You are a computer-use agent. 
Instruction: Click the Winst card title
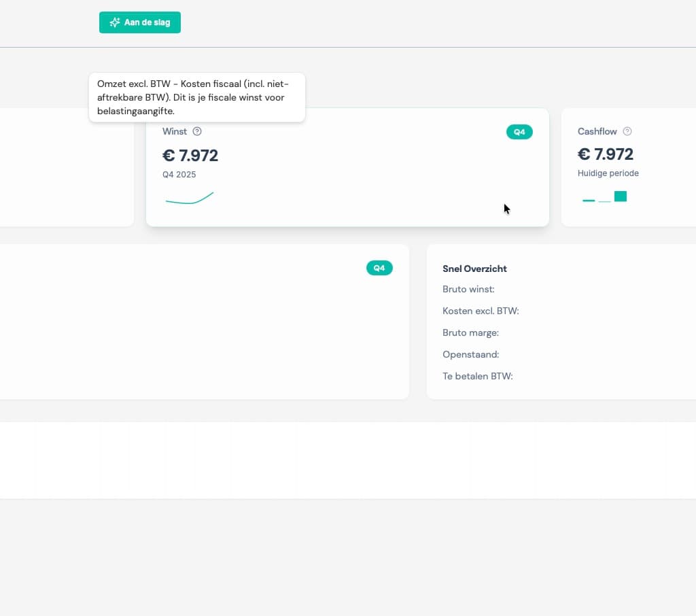coord(175,131)
